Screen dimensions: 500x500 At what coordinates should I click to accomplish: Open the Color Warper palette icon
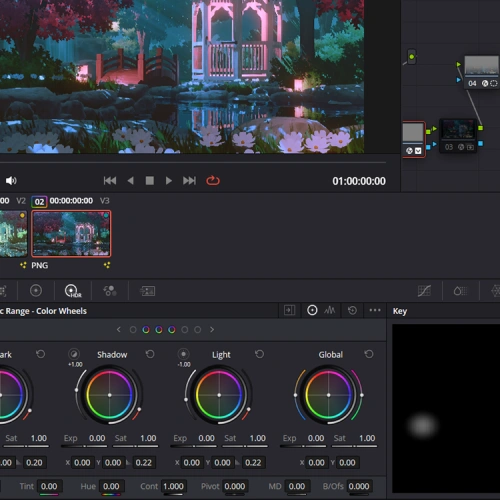pos(495,291)
